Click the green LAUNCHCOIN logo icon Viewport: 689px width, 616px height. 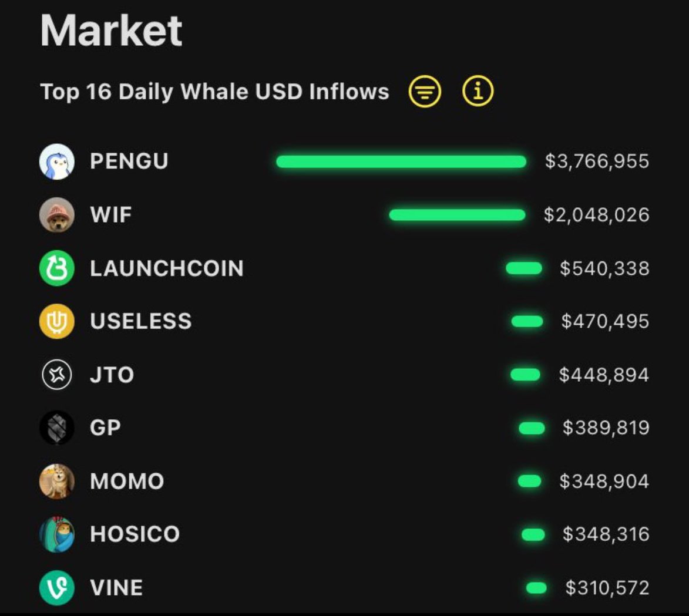(x=57, y=268)
